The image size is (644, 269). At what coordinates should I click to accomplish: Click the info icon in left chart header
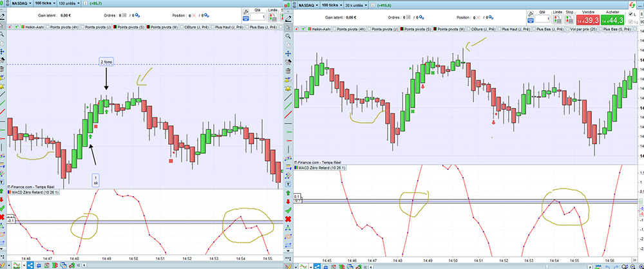(86, 3)
